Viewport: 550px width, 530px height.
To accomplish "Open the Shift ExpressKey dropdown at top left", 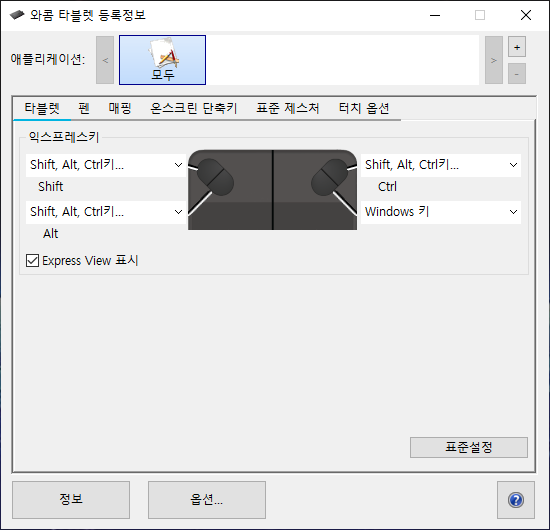I will coord(106,165).
